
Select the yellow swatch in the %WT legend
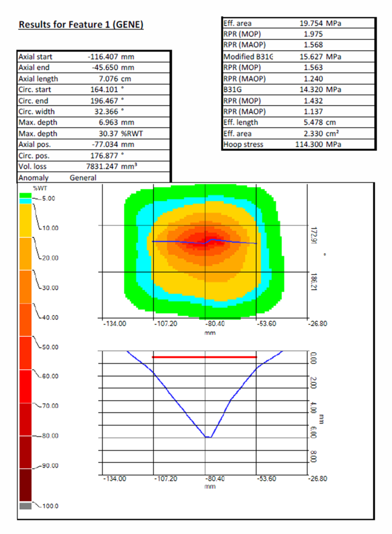(25, 221)
